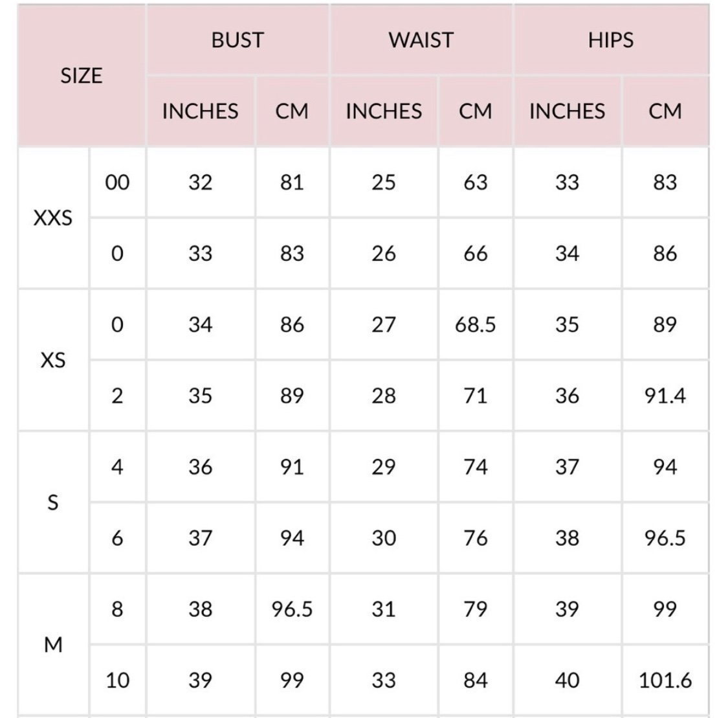Click the M size label
Screen dimensions: 728x718
(53, 645)
